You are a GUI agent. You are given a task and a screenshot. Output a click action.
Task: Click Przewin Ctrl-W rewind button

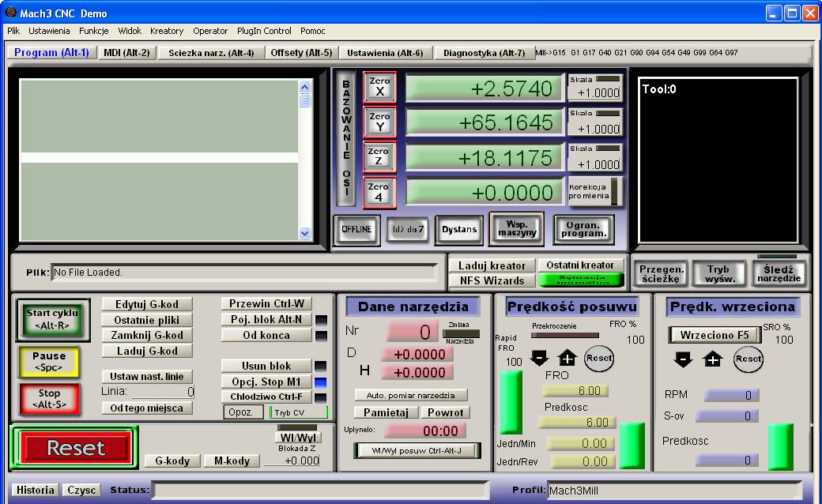(266, 304)
